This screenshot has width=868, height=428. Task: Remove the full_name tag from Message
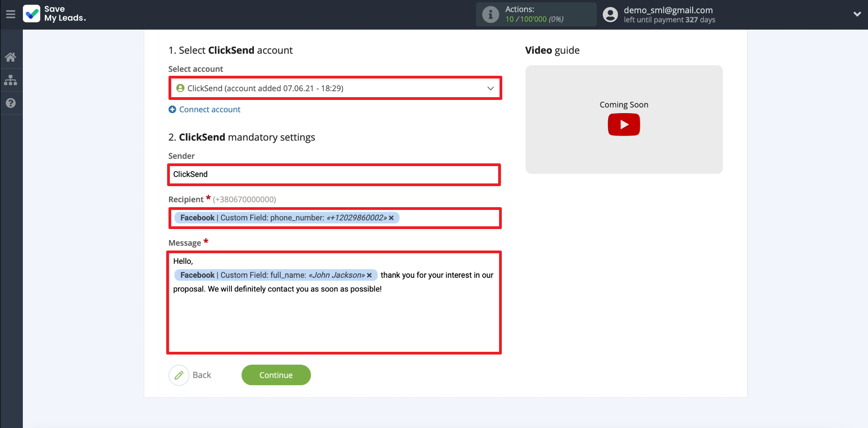coord(369,275)
